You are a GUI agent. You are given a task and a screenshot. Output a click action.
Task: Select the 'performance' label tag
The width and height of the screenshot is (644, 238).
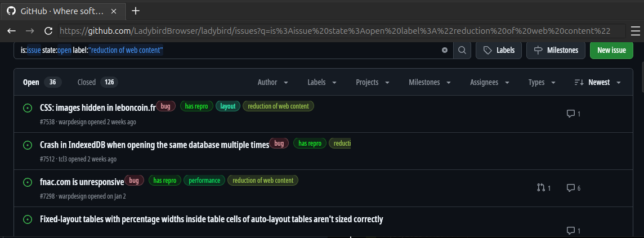[x=204, y=181]
